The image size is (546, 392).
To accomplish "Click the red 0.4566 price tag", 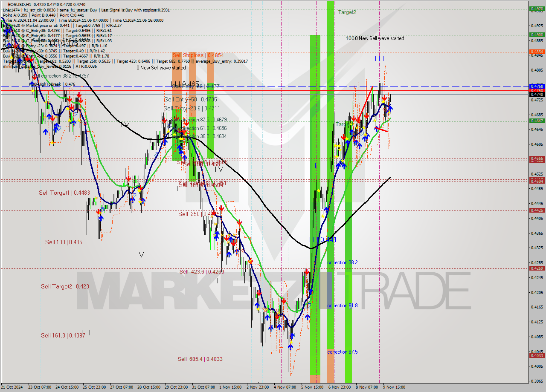I will pyautogui.click(x=536, y=159).
